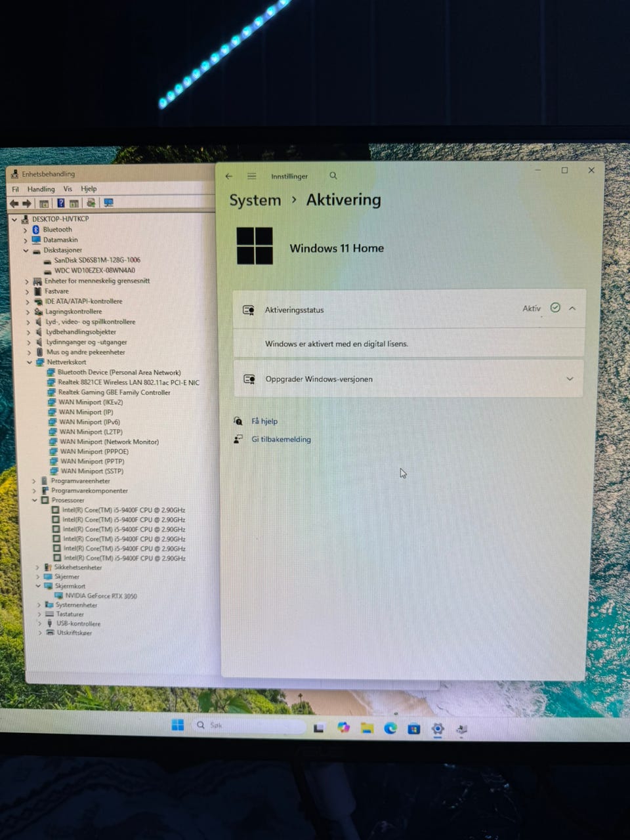Screen dimensions: 630x840
Task: Open Microsoft Store from the taskbar
Action: point(413,728)
